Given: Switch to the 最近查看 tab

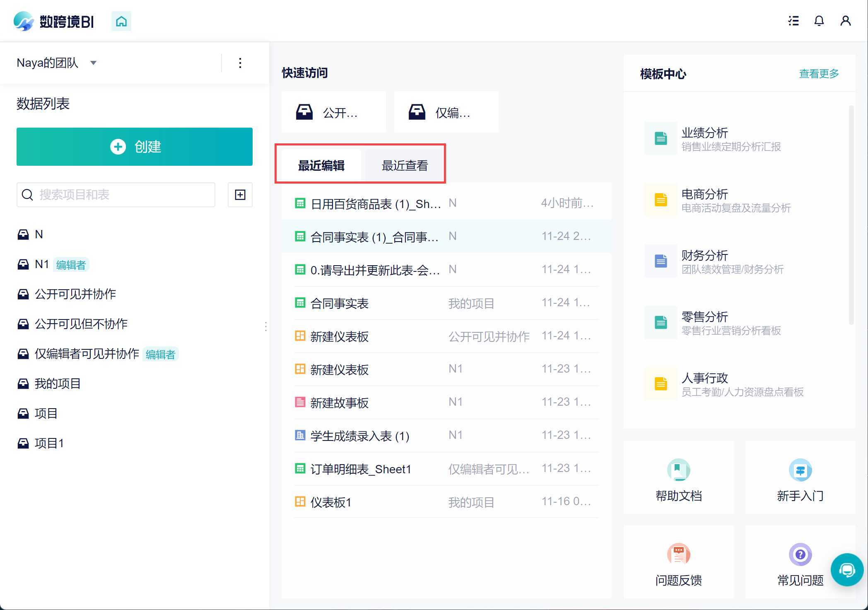Looking at the screenshot, I should [x=405, y=166].
